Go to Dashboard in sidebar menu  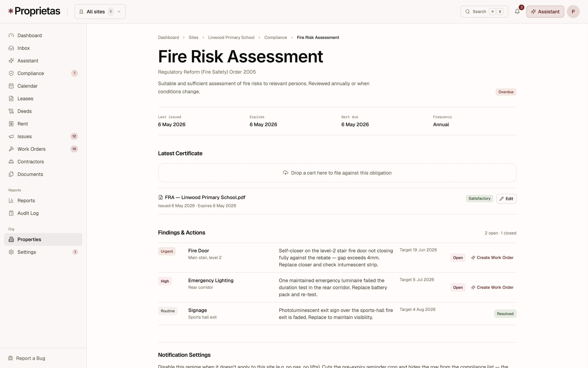coord(43,36)
